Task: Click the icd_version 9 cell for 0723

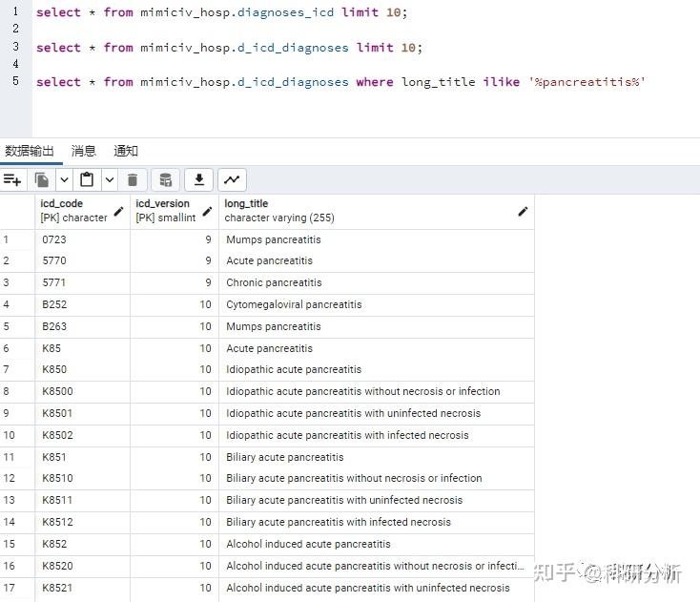Action: coord(175,239)
